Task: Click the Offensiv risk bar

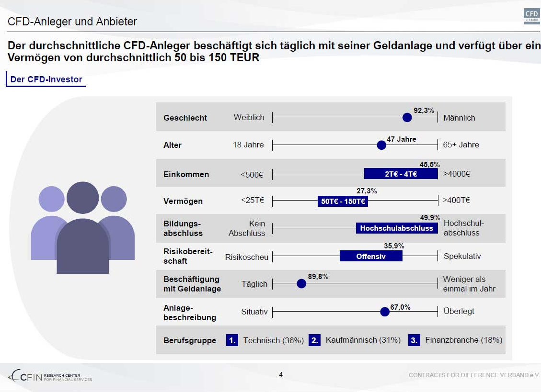Action: pyautogui.click(x=371, y=256)
